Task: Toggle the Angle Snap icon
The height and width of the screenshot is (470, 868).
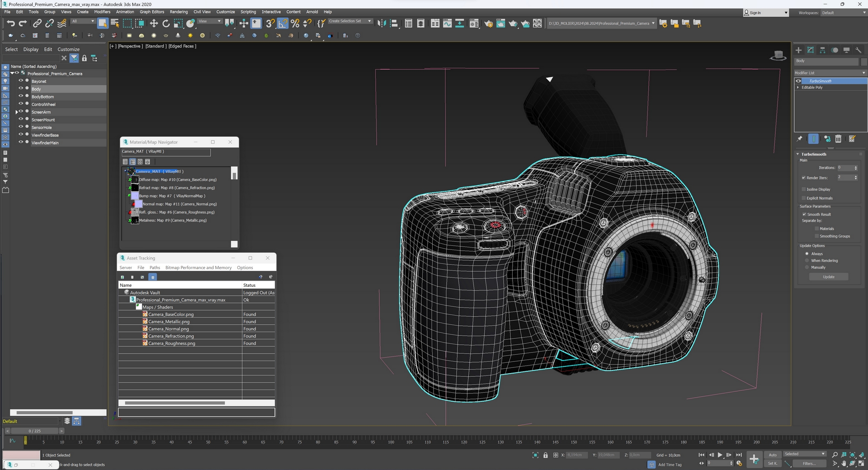Action: 283,23
